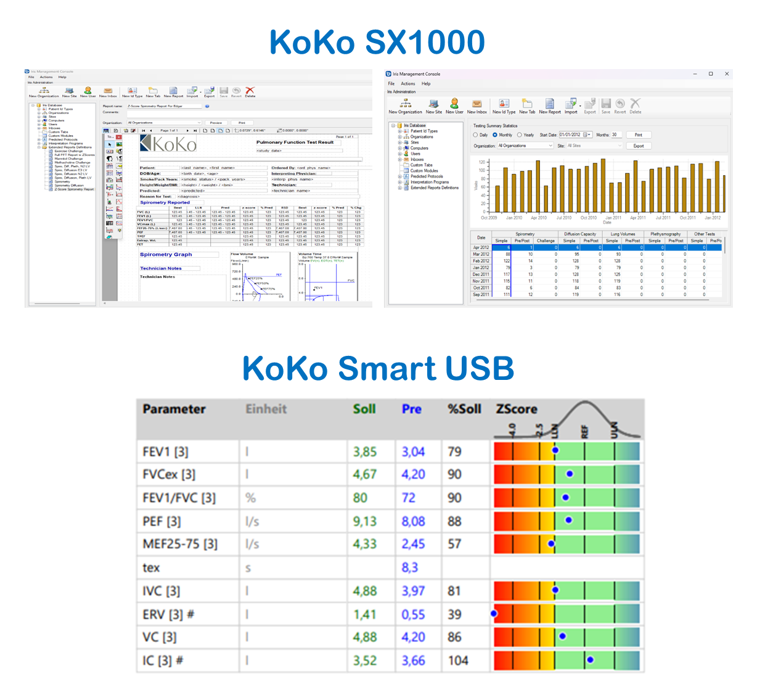Click New Id Type icon in the report editor window
757x700 pixels.
132,92
